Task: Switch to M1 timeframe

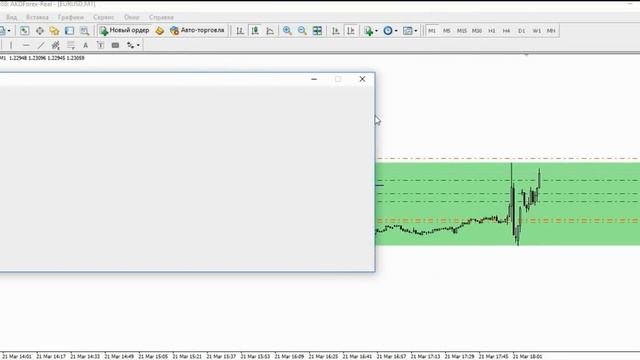Action: pyautogui.click(x=432, y=31)
